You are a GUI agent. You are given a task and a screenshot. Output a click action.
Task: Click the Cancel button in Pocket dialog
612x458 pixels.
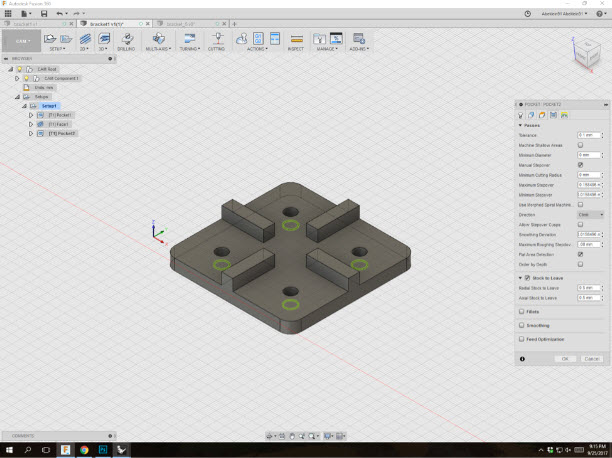592,358
